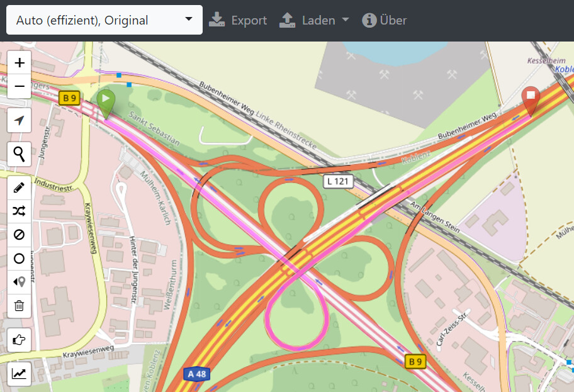Zoom out of the map

20,86
